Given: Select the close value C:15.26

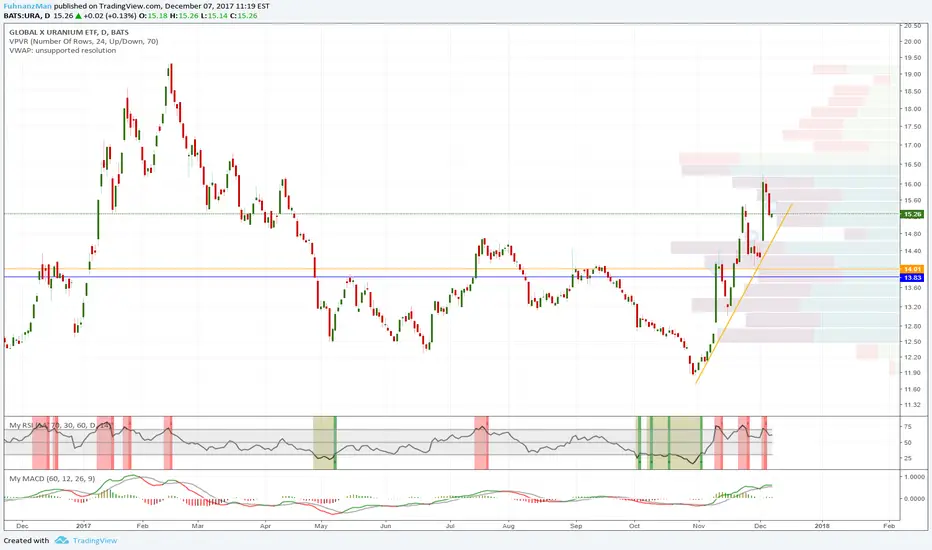Looking at the screenshot, I should coord(243,15).
